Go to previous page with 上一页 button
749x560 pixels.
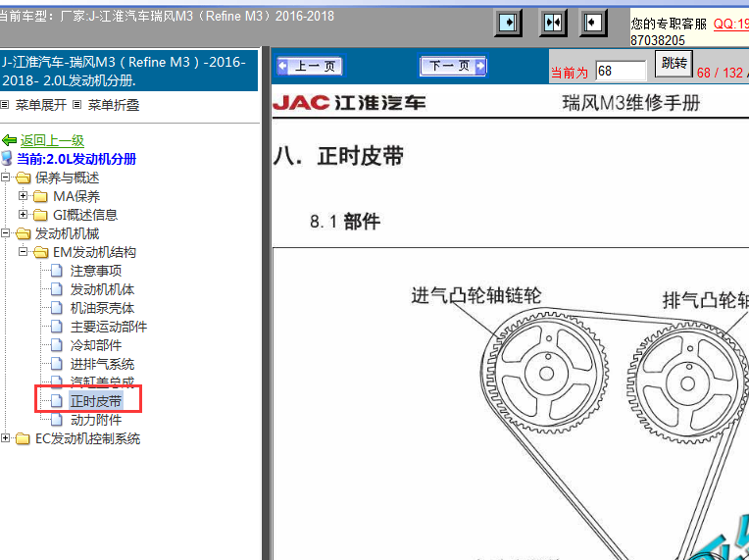pos(310,66)
